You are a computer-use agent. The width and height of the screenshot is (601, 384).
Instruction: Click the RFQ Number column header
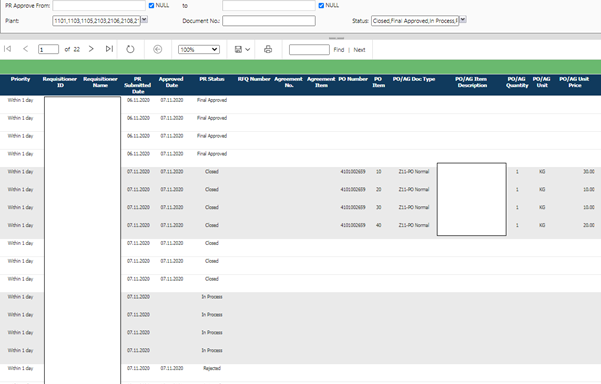[254, 79]
